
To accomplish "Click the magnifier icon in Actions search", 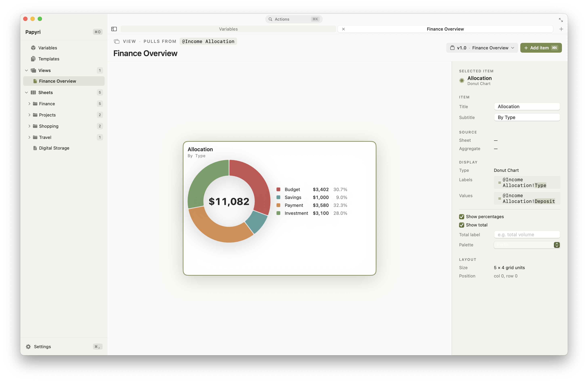I will [270, 19].
